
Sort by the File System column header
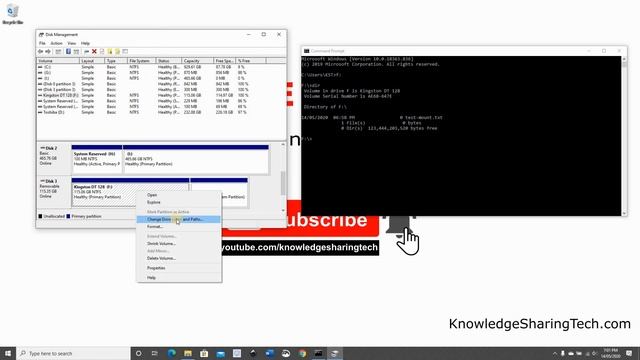[141, 61]
